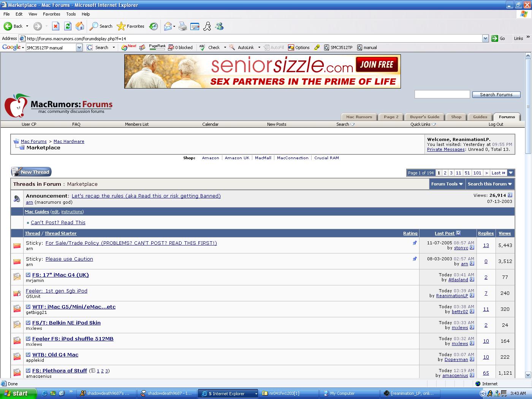Image resolution: width=532 pixels, height=399 pixels.
Task: Open Google toolbar Options
Action: [x=299, y=47]
